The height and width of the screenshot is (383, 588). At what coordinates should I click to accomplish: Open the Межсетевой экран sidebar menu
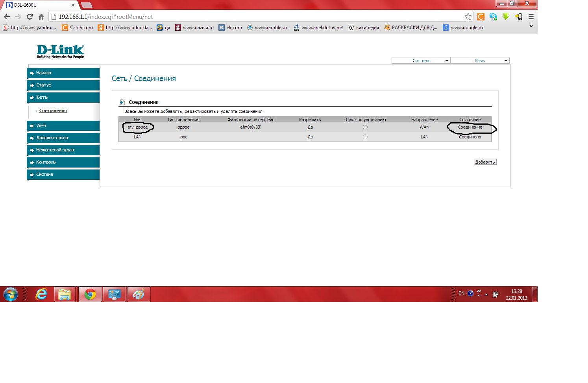(63, 150)
